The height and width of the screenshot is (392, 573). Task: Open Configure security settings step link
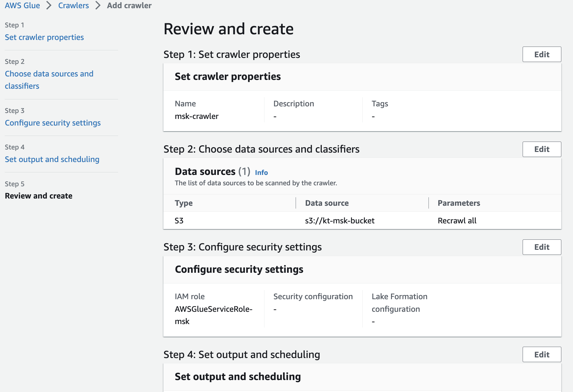tap(53, 123)
